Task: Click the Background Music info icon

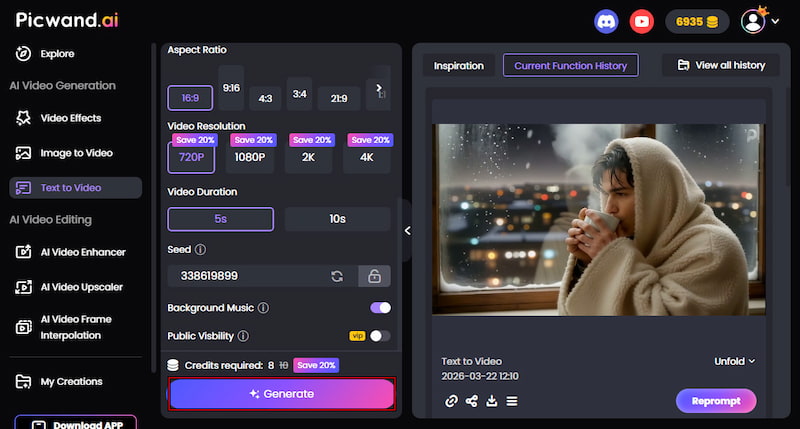Action: point(263,308)
